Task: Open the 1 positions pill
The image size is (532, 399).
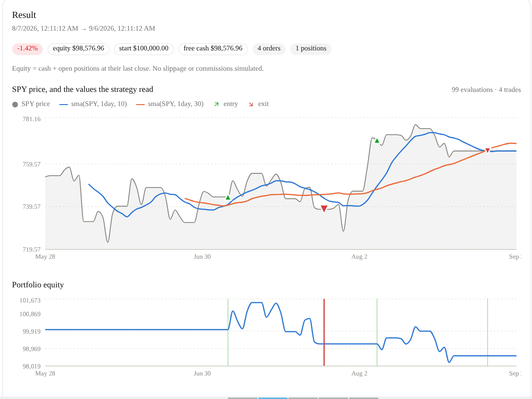Action: 311,49
